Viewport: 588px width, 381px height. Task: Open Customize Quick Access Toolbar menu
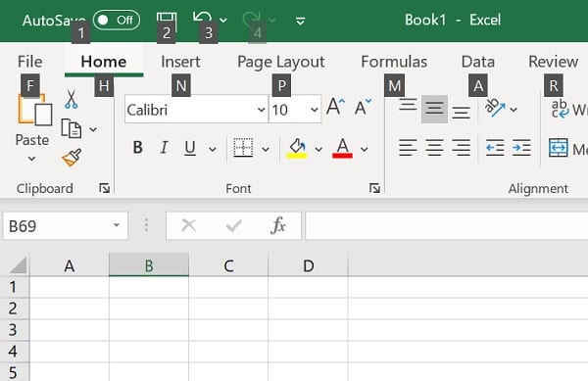pyautogui.click(x=300, y=21)
